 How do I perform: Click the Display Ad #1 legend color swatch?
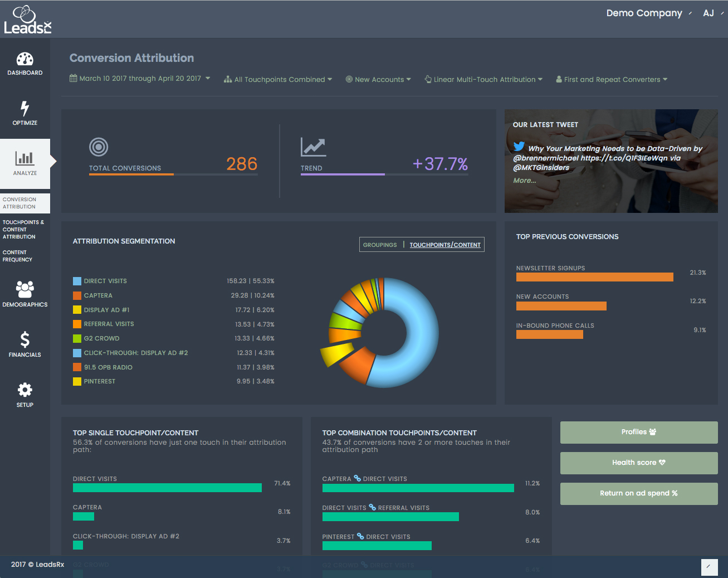(77, 310)
